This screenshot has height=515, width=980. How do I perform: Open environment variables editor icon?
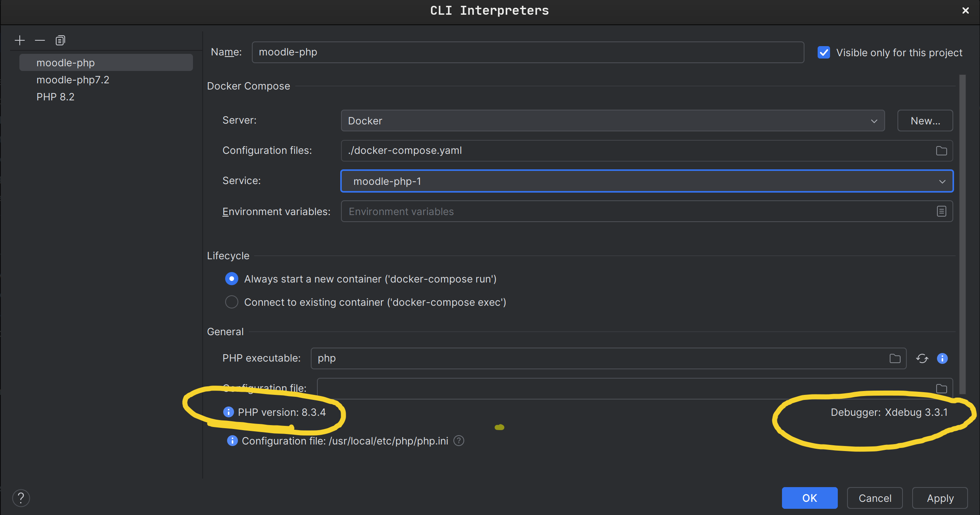tap(941, 211)
